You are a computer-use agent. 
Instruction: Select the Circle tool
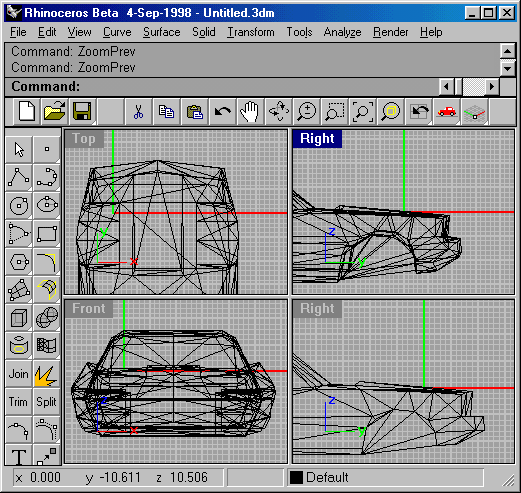19,205
